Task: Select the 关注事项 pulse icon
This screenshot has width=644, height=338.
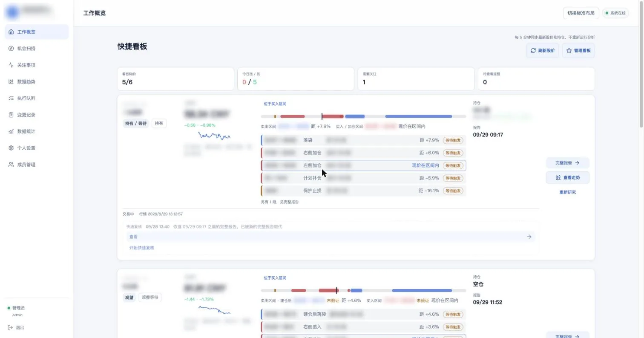Action: click(11, 65)
